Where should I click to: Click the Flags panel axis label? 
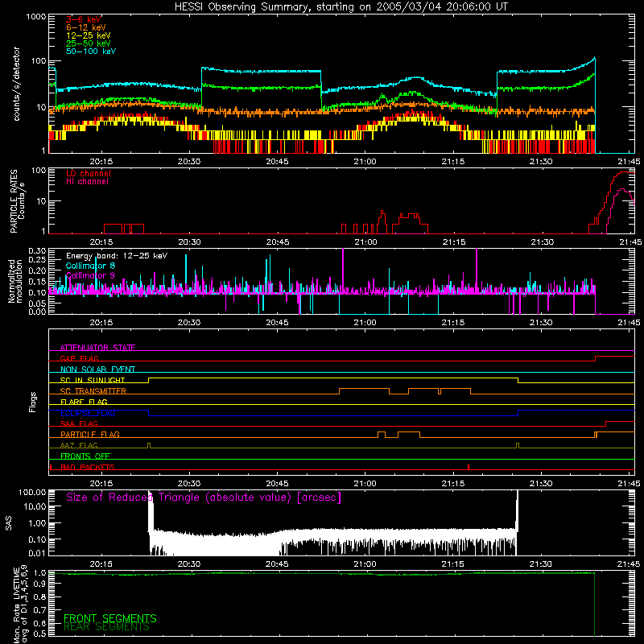[x=33, y=402]
